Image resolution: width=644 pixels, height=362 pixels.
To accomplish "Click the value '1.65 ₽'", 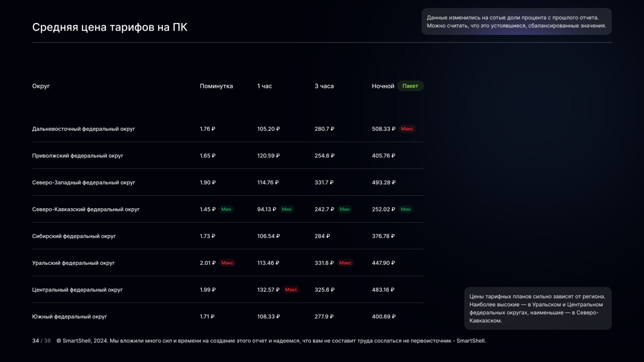I will point(208,156).
